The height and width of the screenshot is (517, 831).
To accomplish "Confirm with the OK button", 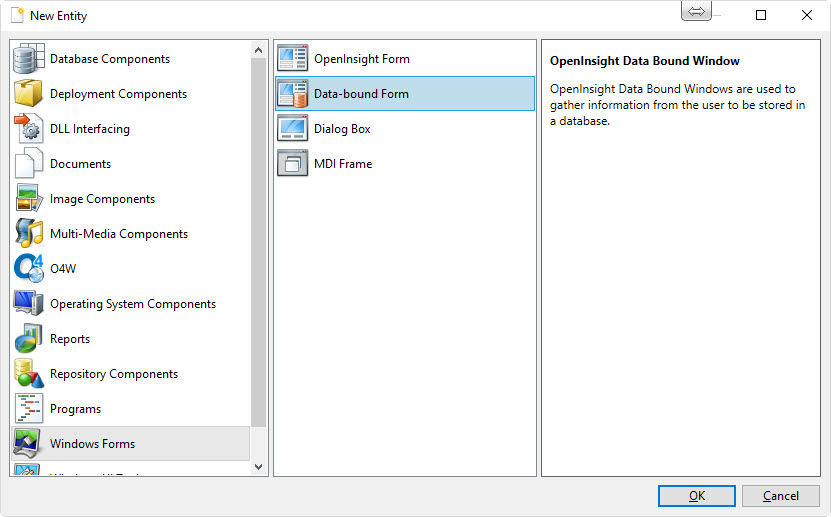I will click(x=696, y=496).
